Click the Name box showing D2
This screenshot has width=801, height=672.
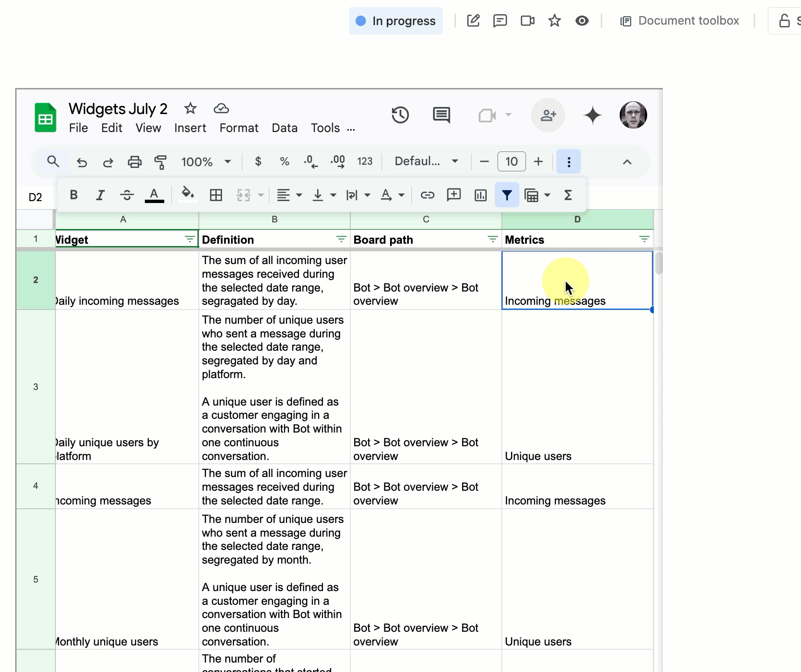pos(35,197)
